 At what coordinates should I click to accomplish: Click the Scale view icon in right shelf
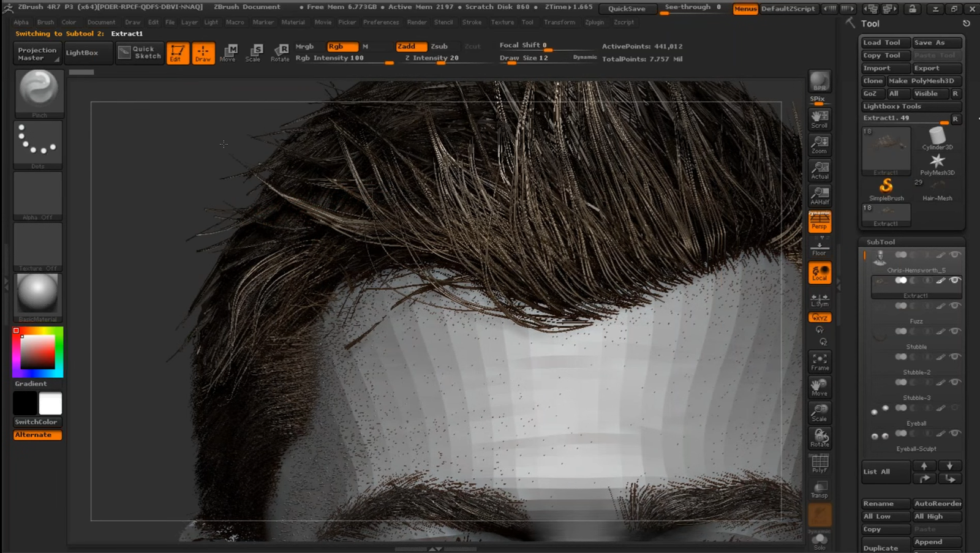(820, 412)
